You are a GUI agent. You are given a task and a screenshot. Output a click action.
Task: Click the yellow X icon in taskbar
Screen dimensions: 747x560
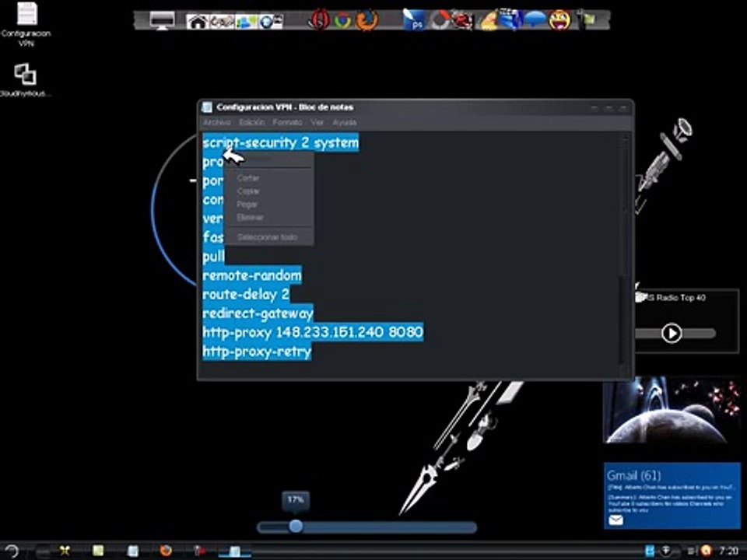[x=65, y=551]
